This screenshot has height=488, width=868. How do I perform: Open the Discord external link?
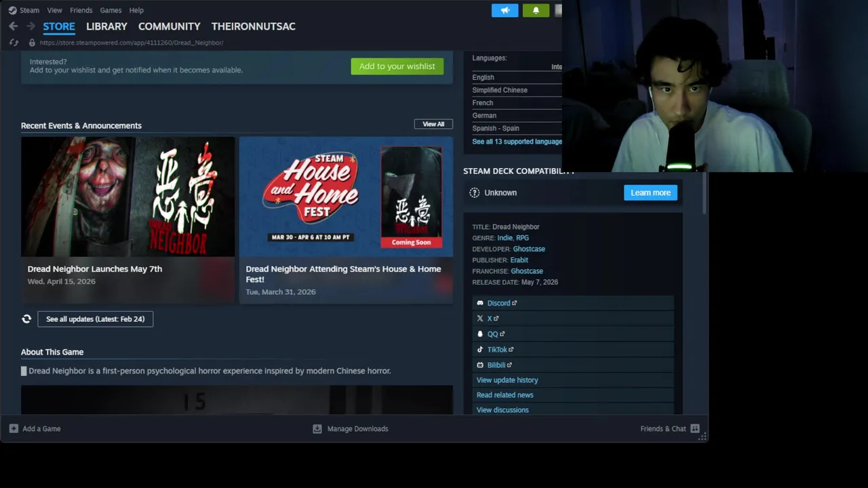pyautogui.click(x=502, y=303)
